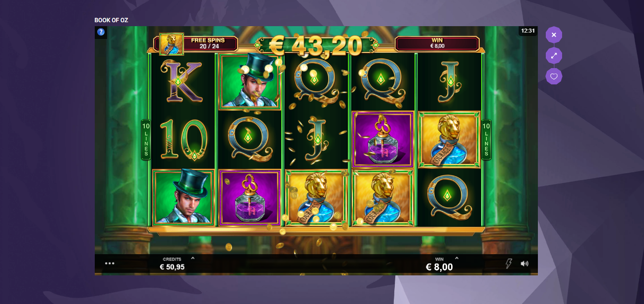
Task: Expand the Credits chevron arrow
Action: [x=192, y=258]
